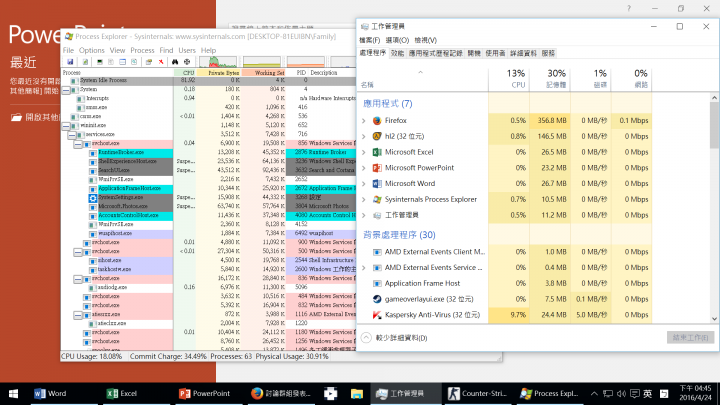The image size is (720, 405).
Task: Click the commit history mini graph in toolbar
Action: click(262, 62)
